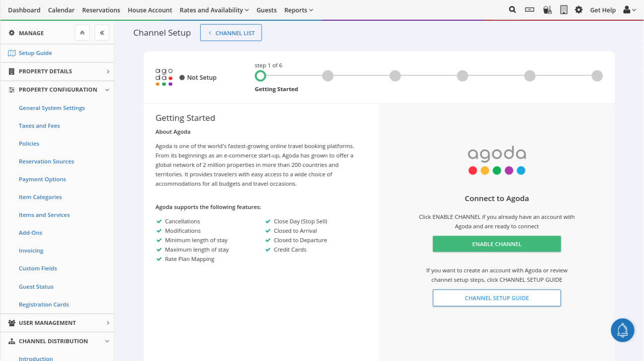Open the Invoicing link
The height and width of the screenshot is (361, 644).
coord(31,251)
